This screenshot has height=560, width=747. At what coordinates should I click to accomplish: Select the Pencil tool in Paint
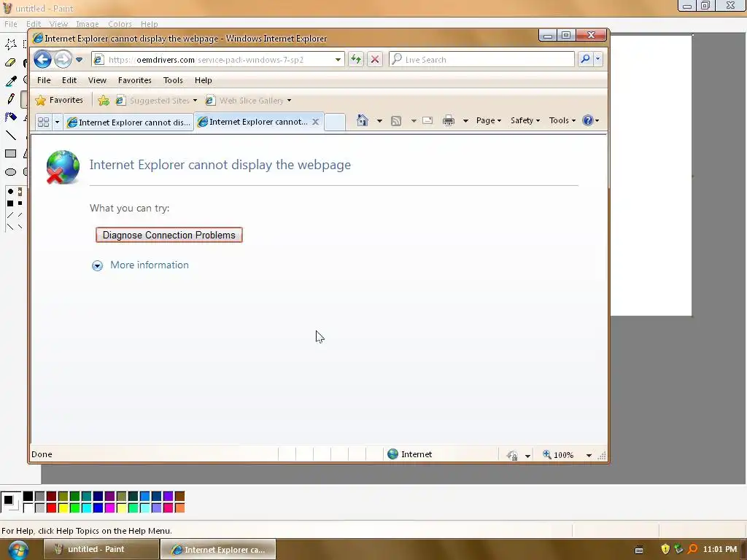tap(10, 99)
